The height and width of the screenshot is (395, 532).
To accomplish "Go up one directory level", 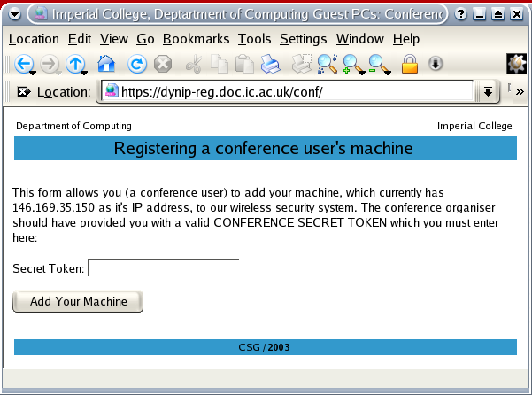I will 75,64.
